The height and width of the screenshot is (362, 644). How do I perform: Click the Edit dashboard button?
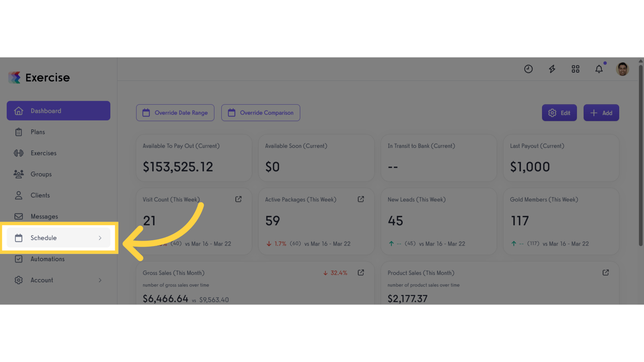tap(560, 113)
